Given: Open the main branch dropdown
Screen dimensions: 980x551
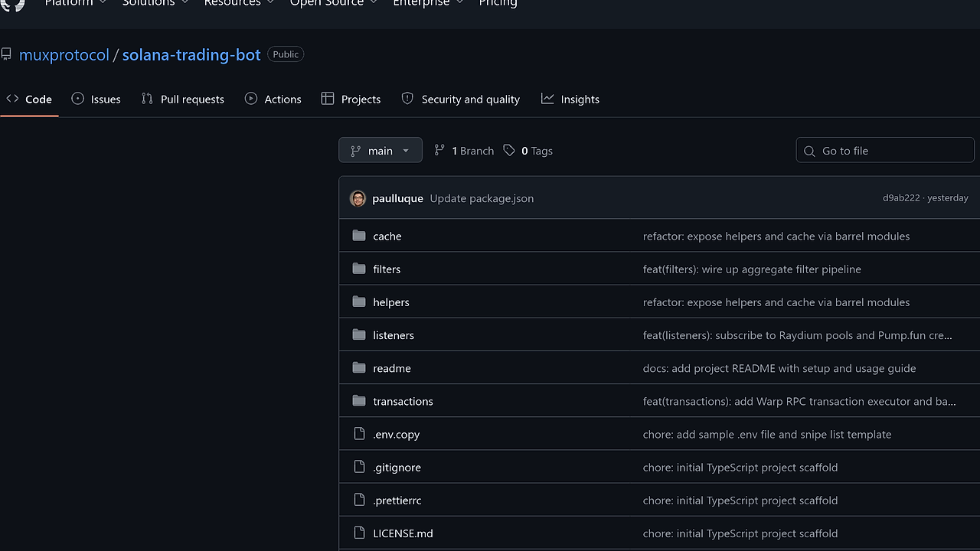Looking at the screenshot, I should 381,151.
